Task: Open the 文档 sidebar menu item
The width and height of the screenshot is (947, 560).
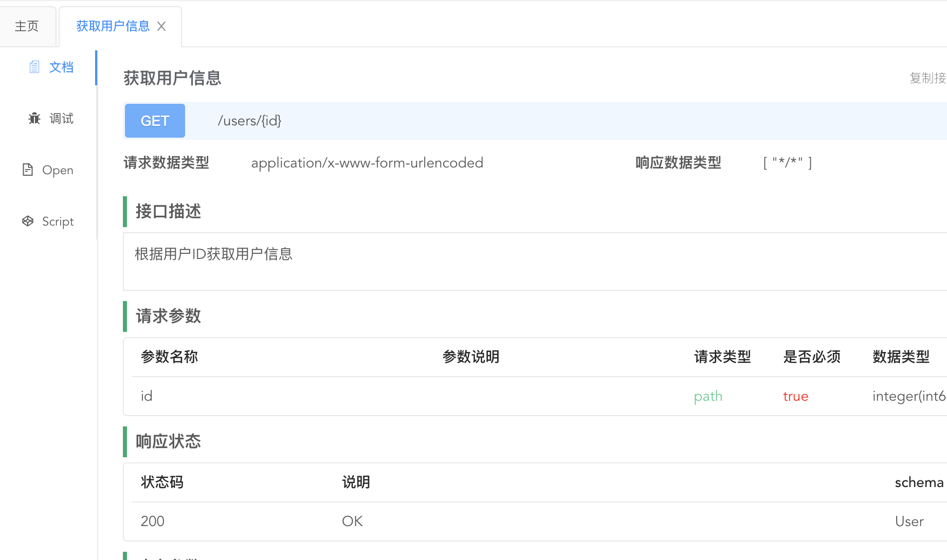Action: coord(48,67)
